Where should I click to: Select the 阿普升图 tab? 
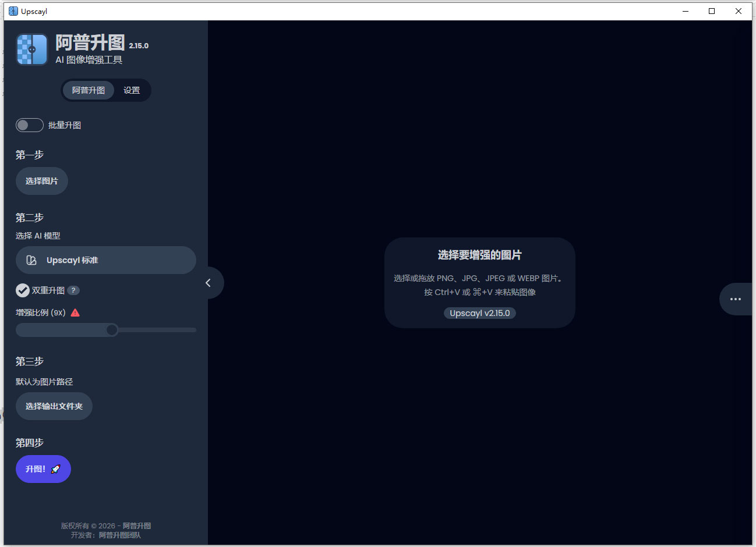(x=88, y=90)
